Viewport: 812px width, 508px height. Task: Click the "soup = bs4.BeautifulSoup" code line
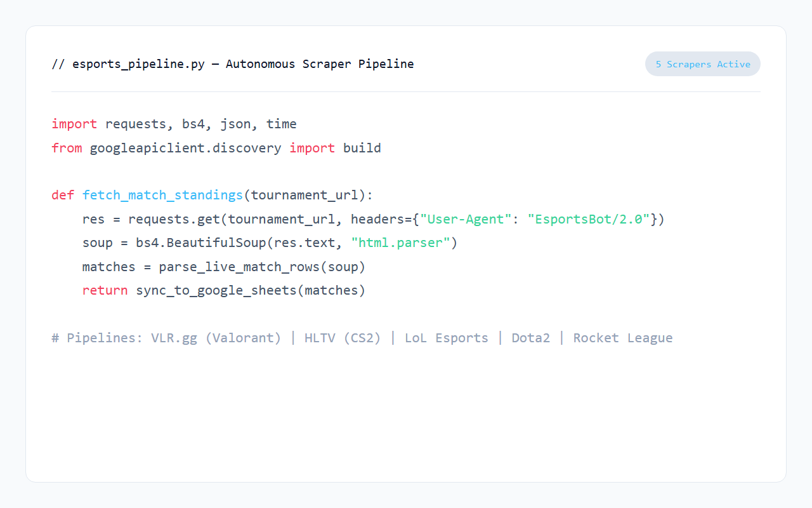coord(270,243)
